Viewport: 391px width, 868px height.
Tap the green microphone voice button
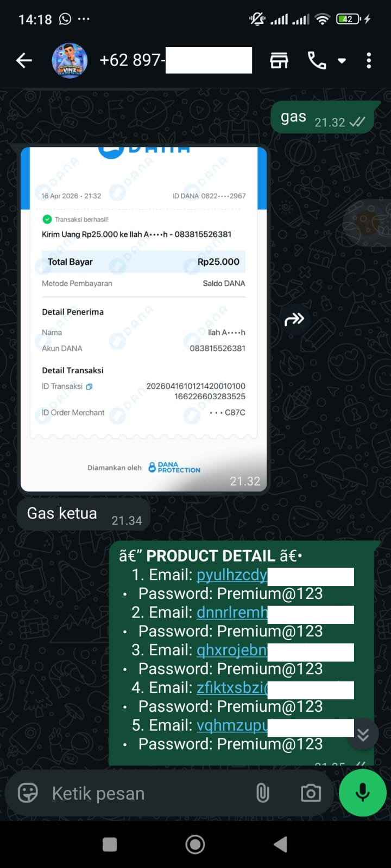362,793
